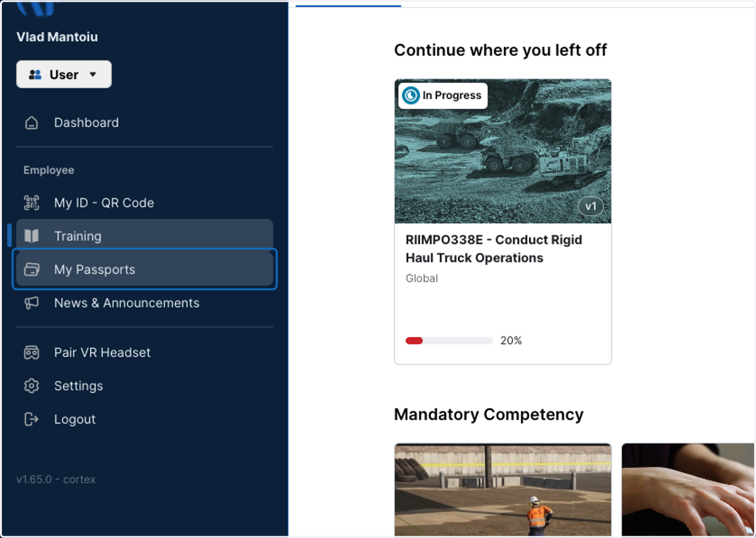Click the Global label on course card
This screenshot has width=756, height=538.
coord(421,278)
